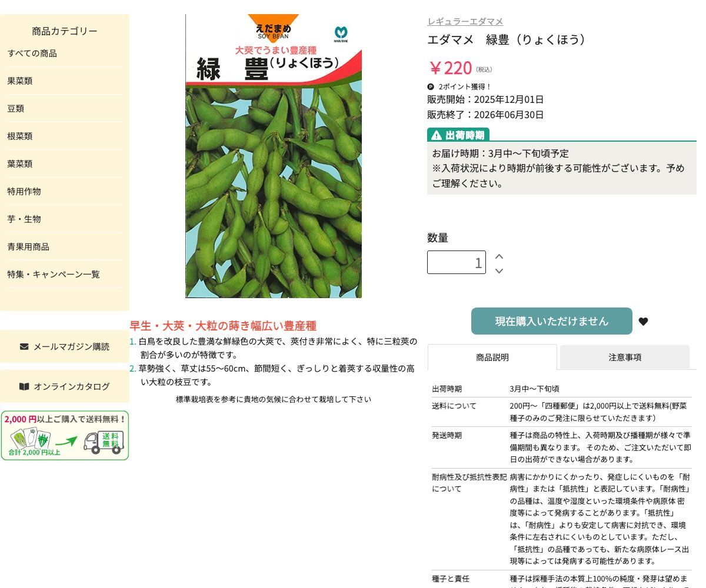Image resolution: width=706 pixels, height=588 pixels.
Task: Increase quantity with up arrow
Action: click(x=499, y=256)
